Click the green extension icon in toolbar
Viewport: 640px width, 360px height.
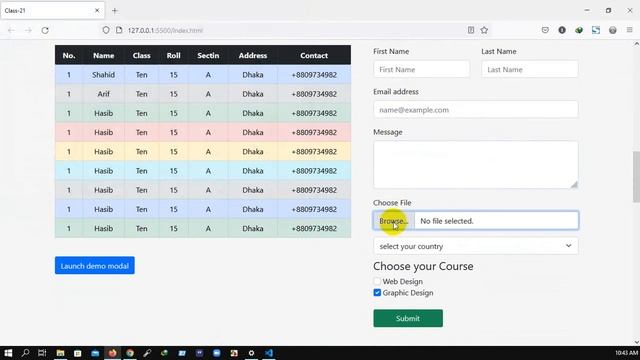(x=579, y=30)
